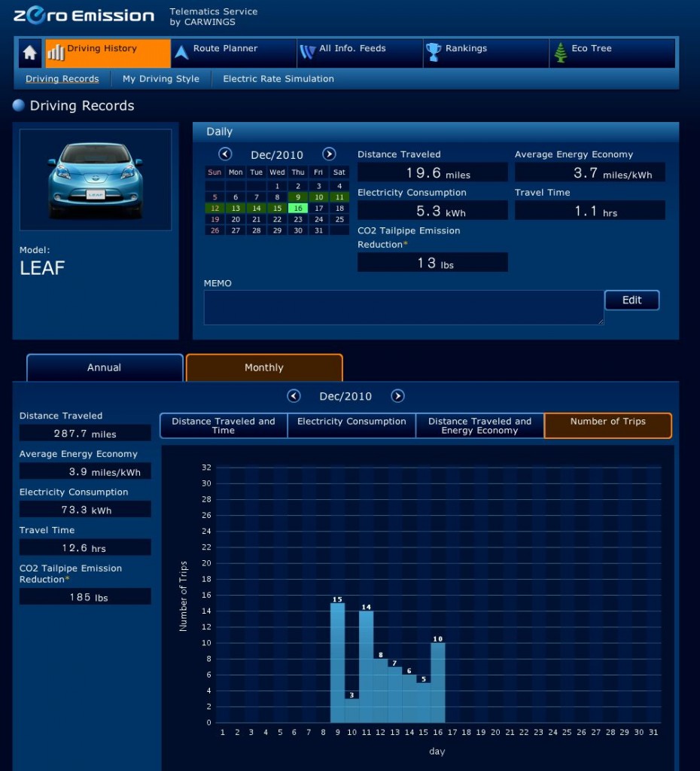Select the Driving History tab label
The width and height of the screenshot is (700, 771).
(x=102, y=48)
